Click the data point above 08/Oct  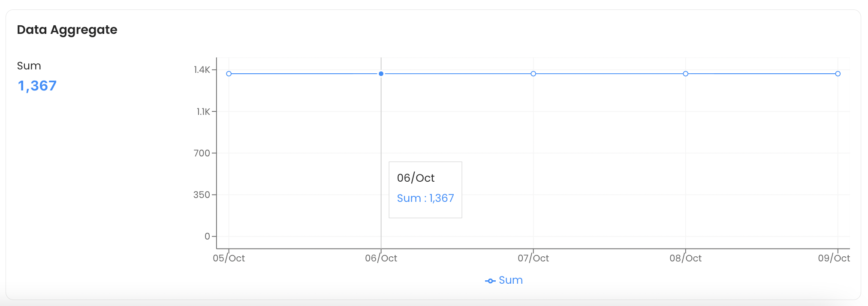click(x=685, y=74)
